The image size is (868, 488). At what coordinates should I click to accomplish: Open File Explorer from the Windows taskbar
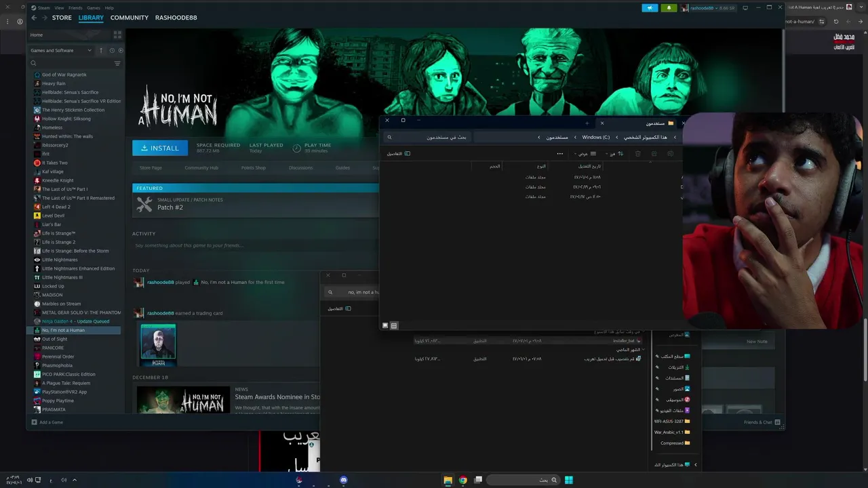[x=448, y=480]
